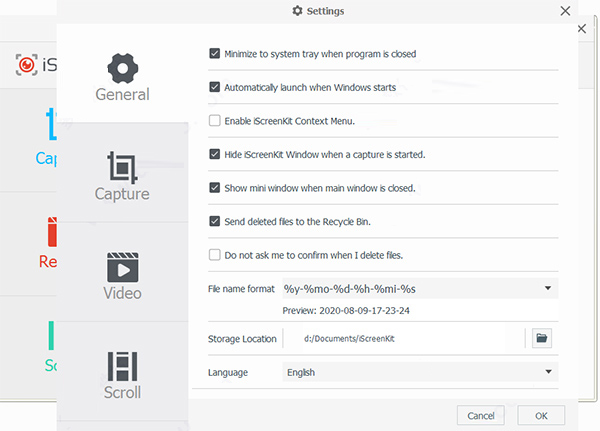
Task: Click the Settings dialog title text
Action: coord(325,11)
